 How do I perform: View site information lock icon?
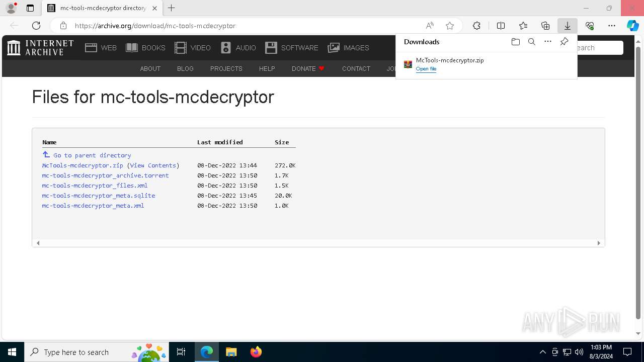click(63, 26)
